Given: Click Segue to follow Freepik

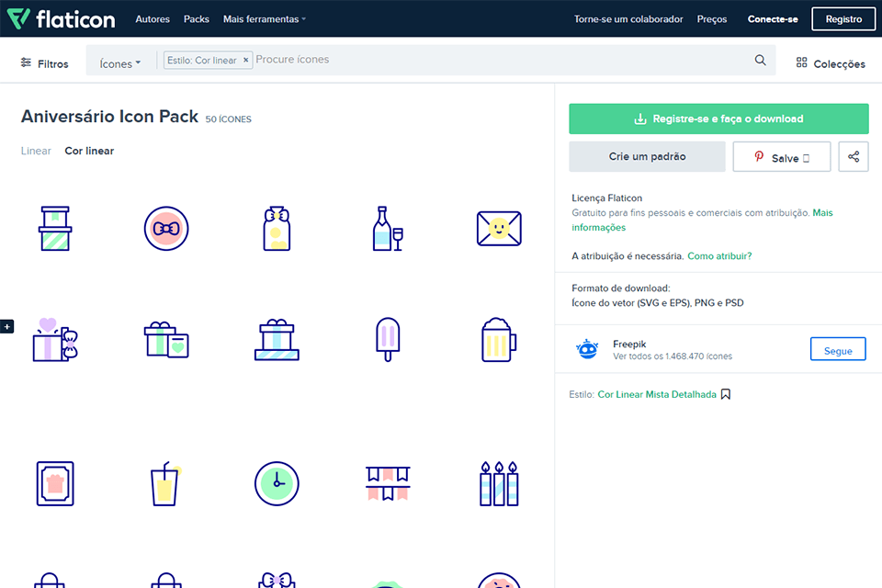Looking at the screenshot, I should pos(837,348).
